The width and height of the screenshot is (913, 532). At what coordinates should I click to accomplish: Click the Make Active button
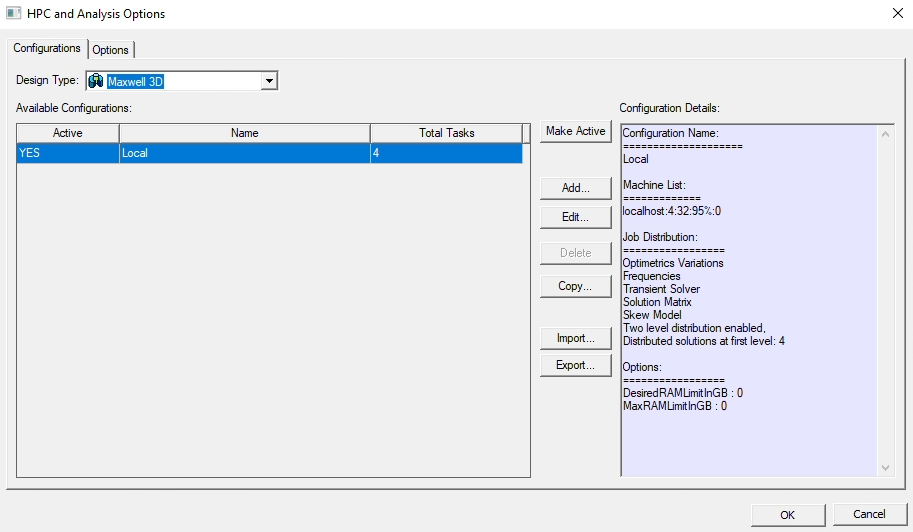tap(575, 132)
